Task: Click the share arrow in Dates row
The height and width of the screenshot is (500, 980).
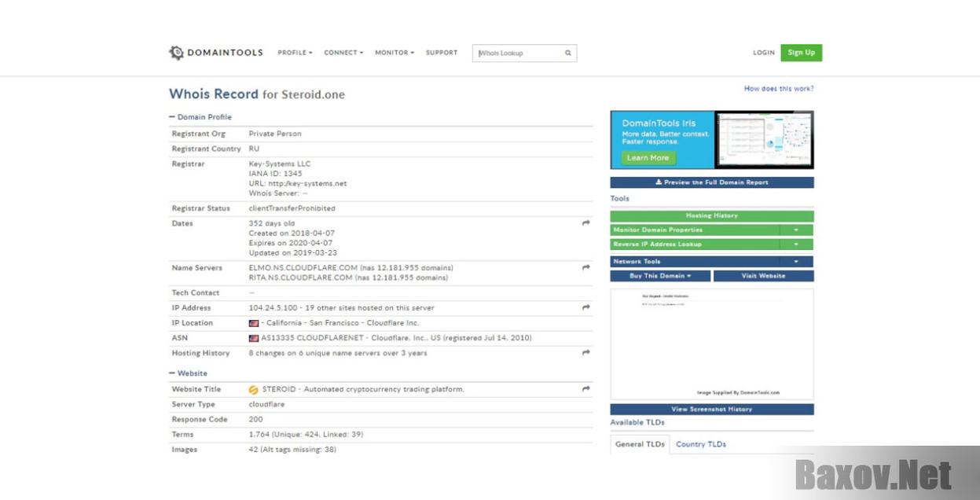Action: [x=585, y=223]
